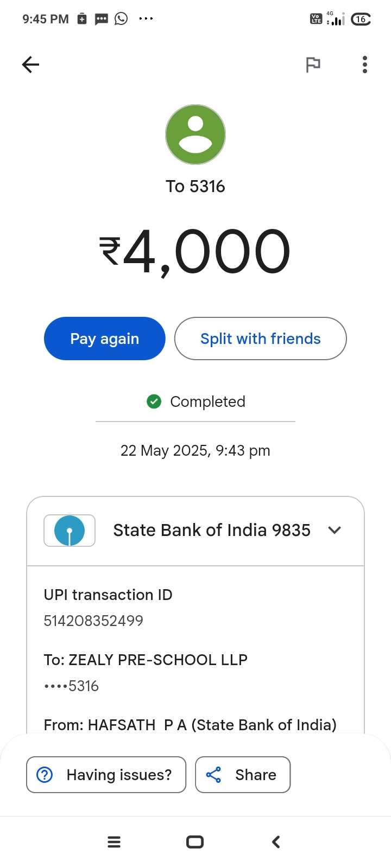Tap the green Completed checkmark icon
This screenshot has height=868, width=391.
pyautogui.click(x=154, y=401)
